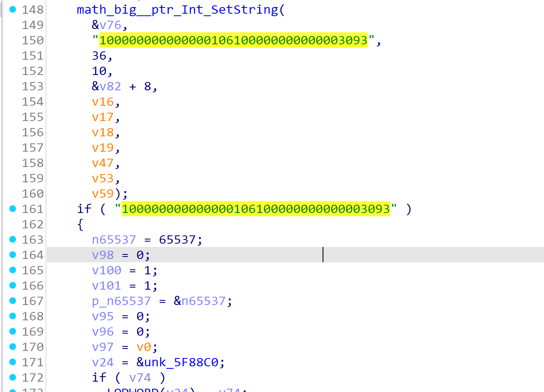Select the highlighted string in the if condition
Screen dimensions: 544x392
(x=256, y=209)
